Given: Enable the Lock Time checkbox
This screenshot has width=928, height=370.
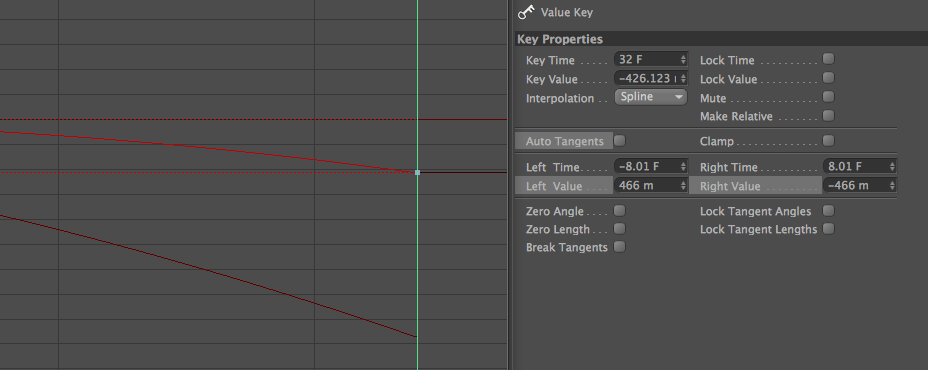Looking at the screenshot, I should 829,59.
